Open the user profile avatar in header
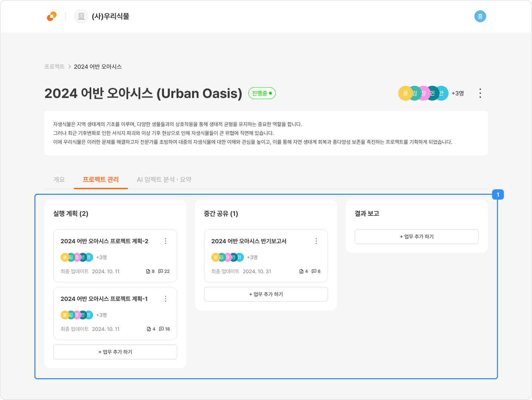 tap(480, 16)
